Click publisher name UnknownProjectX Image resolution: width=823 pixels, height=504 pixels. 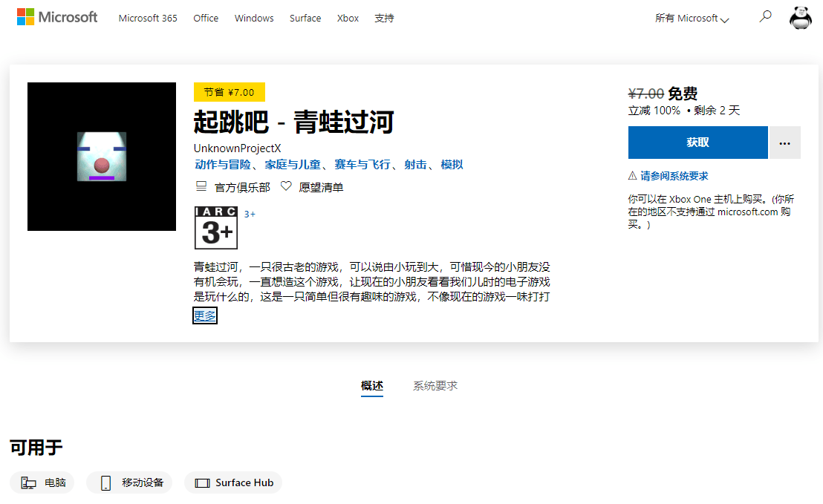tap(237, 148)
